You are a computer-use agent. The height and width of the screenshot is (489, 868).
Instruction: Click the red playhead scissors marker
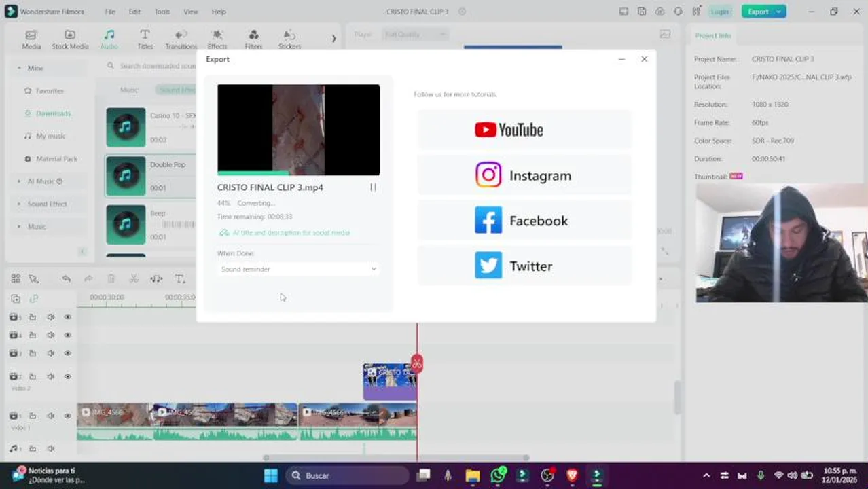417,364
